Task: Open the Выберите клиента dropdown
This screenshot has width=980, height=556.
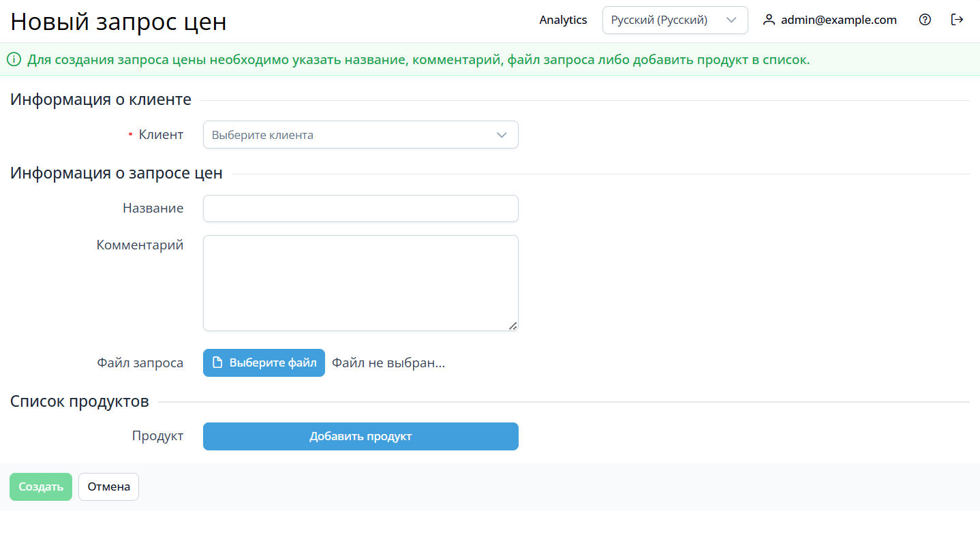Action: [361, 135]
